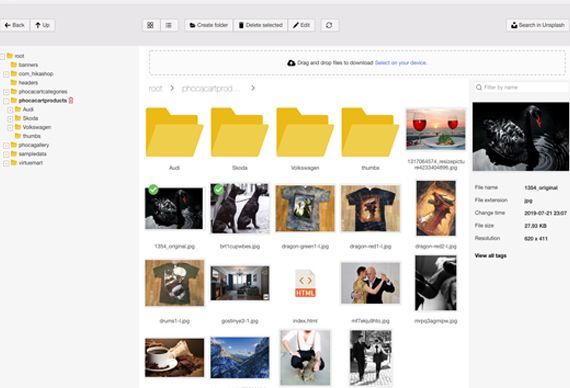The image size is (570, 388).
Task: Click root in the breadcrumb
Action: 156,88
